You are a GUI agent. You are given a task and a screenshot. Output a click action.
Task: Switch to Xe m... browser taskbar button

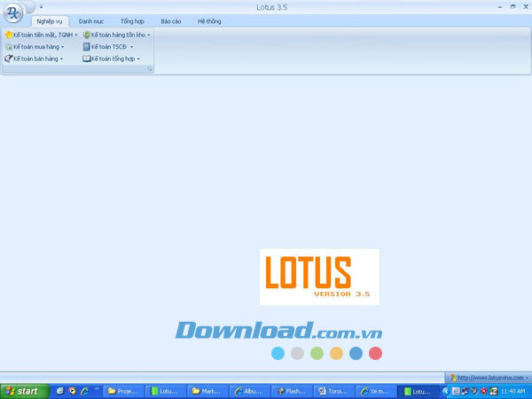[376, 392]
